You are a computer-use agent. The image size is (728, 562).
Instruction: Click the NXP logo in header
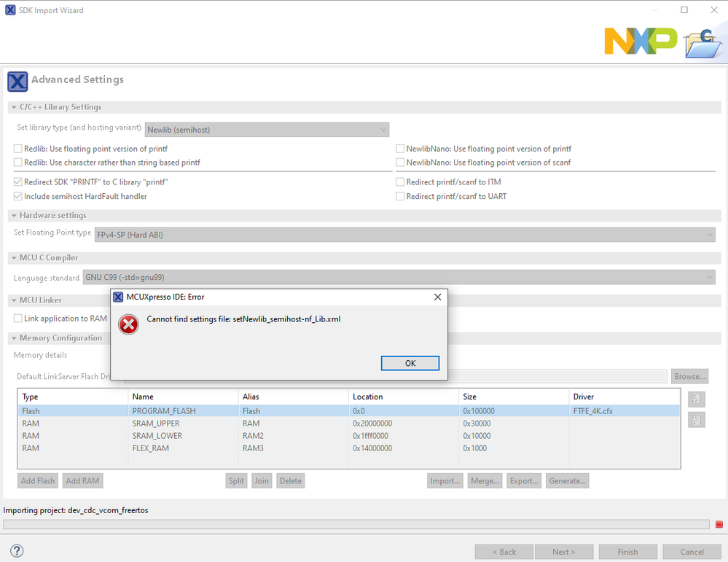(641, 42)
